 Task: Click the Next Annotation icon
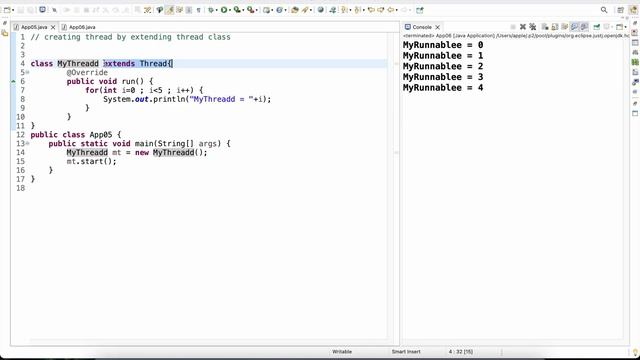click(x=344, y=10)
